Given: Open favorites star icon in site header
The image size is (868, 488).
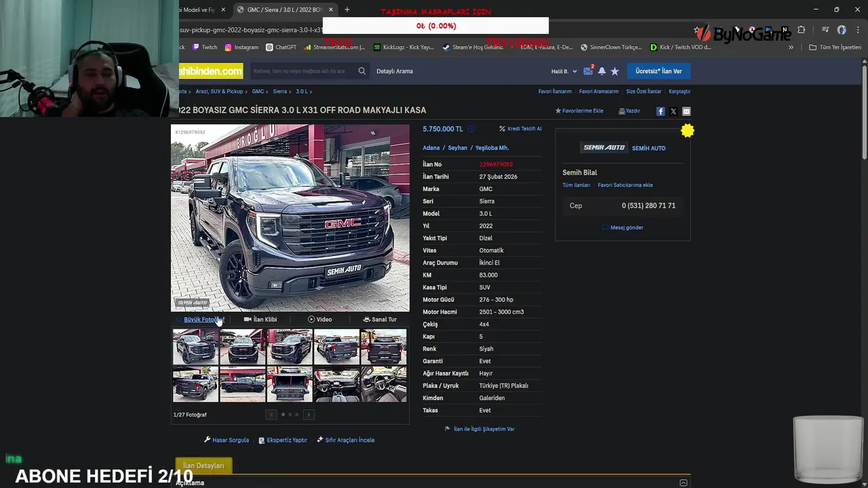Looking at the screenshot, I should (614, 71).
